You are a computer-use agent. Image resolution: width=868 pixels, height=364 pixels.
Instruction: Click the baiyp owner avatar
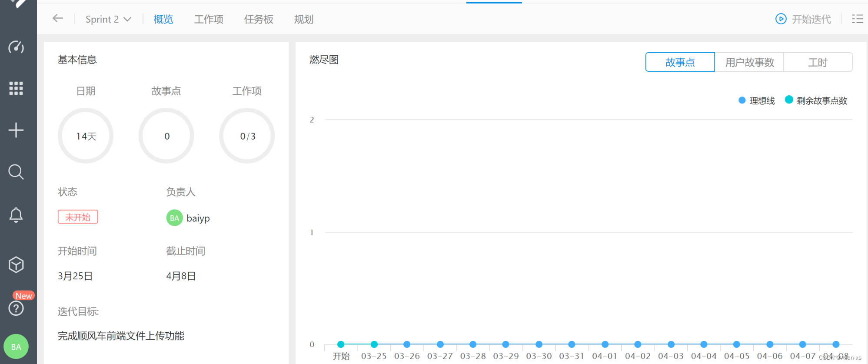tap(174, 218)
